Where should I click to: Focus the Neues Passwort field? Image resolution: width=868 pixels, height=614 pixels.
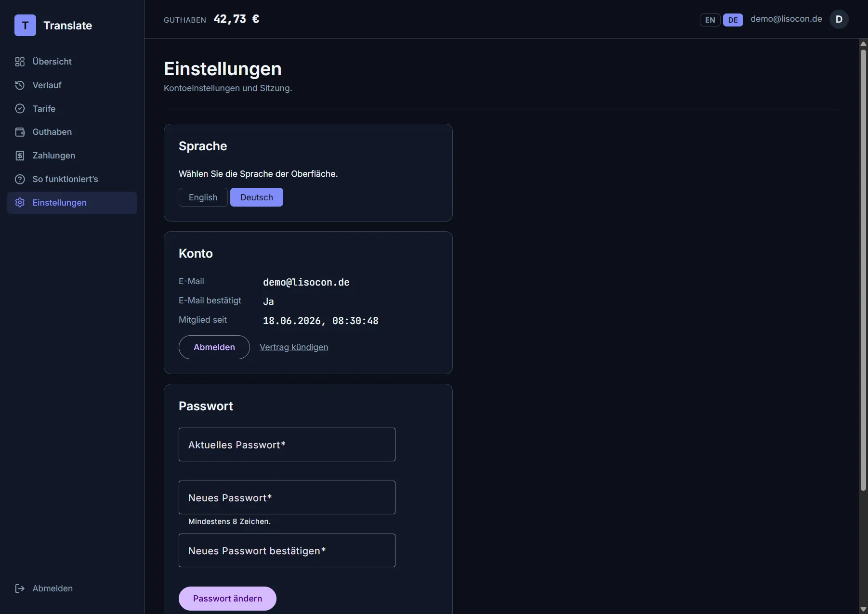(287, 497)
